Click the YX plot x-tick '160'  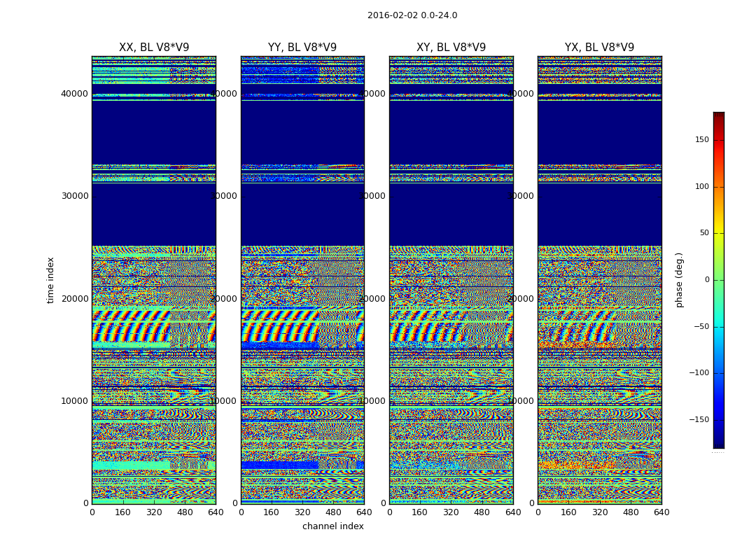(568, 512)
